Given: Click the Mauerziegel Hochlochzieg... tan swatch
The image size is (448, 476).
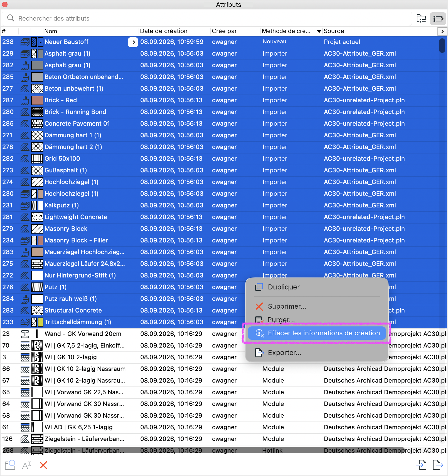Looking at the screenshot, I should [37, 252].
